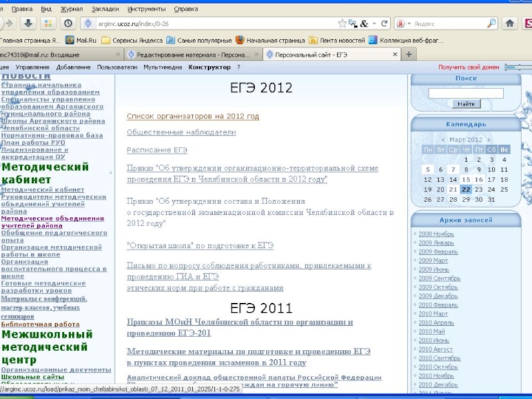Click the ampersand icon in address bar
532x399 pixels.
(x=364, y=23)
